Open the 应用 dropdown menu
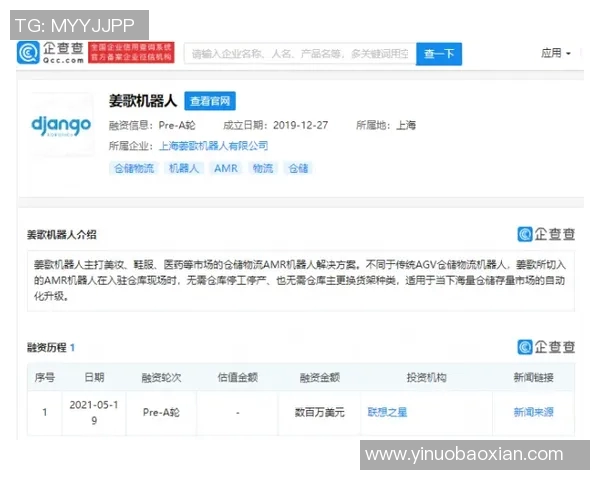Viewport: 600px width, 480px height. [556, 53]
